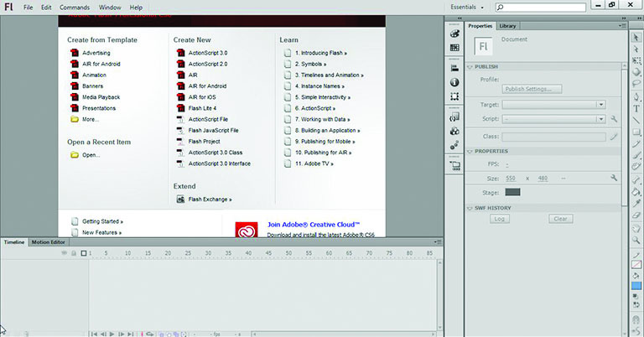Click the Stage color swatch
Viewport: 644px width, 337px height.
point(512,192)
